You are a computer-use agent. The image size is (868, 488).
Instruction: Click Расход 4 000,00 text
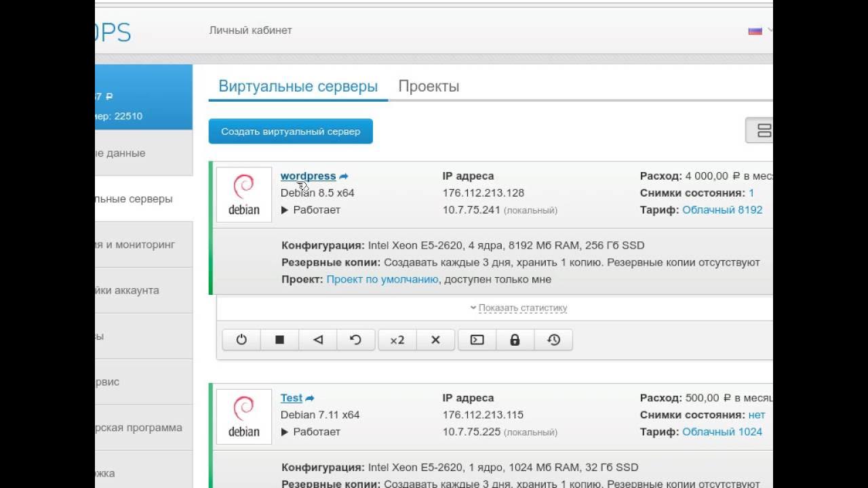(706, 176)
